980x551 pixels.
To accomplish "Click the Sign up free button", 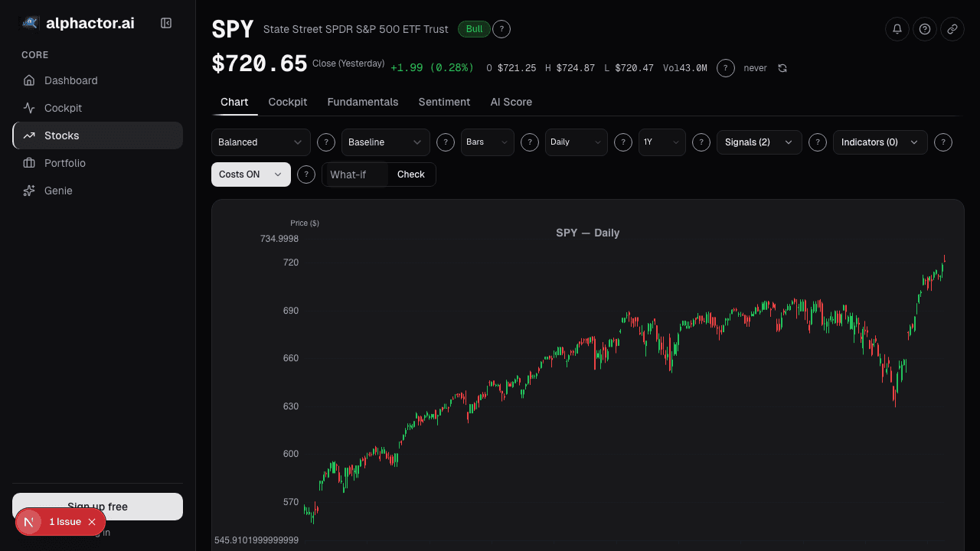I will pyautogui.click(x=97, y=507).
